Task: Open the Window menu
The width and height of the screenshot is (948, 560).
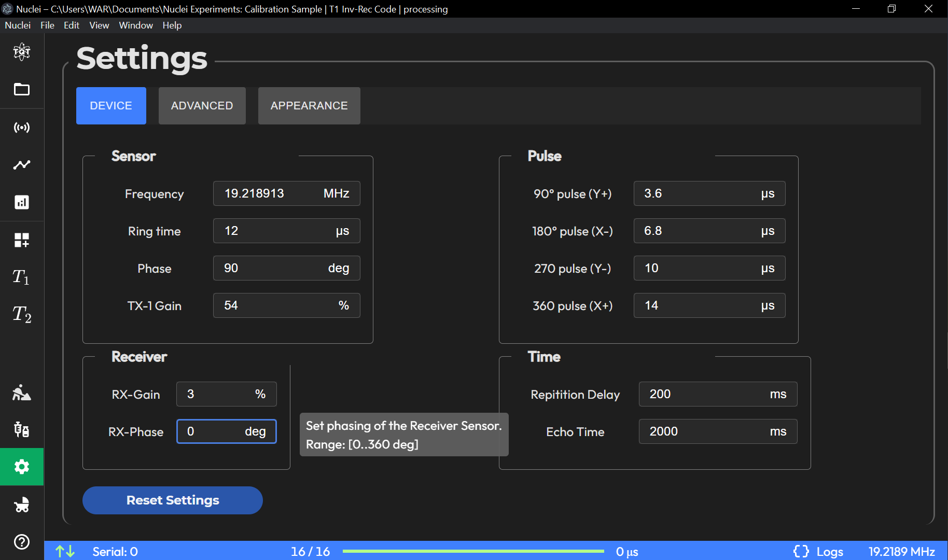Action: tap(136, 25)
